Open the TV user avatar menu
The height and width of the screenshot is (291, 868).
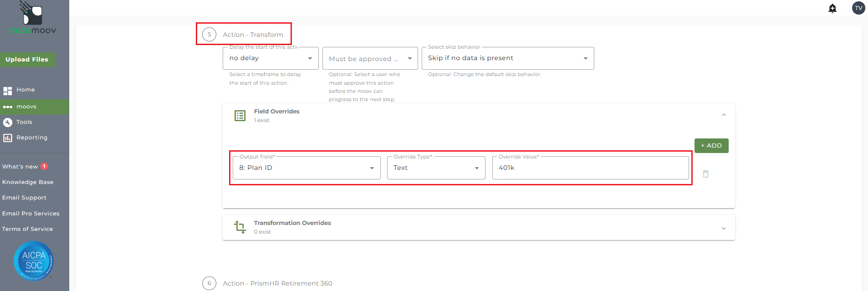[858, 8]
